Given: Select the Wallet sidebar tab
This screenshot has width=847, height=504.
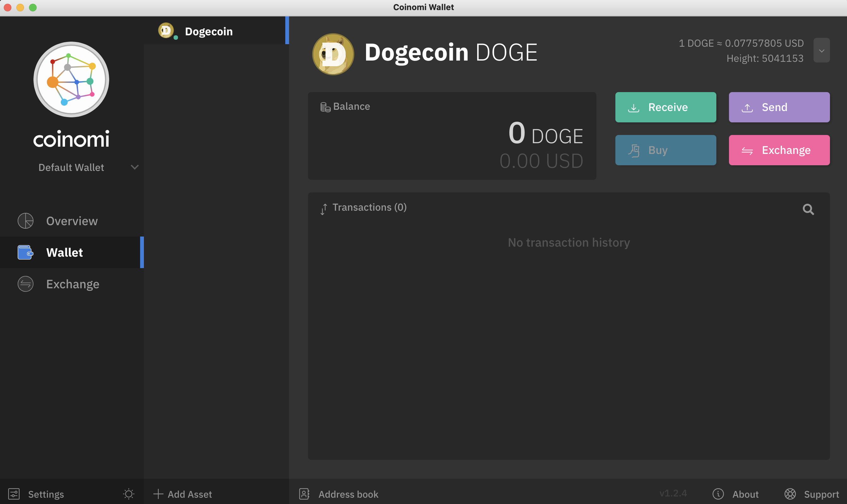Looking at the screenshot, I should coord(65,252).
